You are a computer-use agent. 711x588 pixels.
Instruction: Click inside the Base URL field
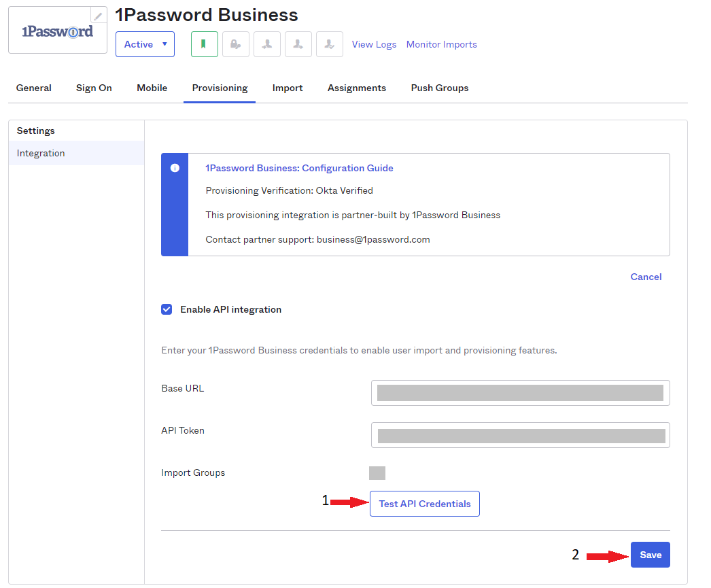pos(520,392)
